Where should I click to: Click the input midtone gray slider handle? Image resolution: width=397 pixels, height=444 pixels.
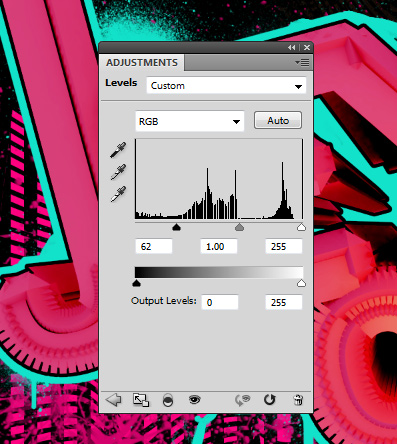239,227
